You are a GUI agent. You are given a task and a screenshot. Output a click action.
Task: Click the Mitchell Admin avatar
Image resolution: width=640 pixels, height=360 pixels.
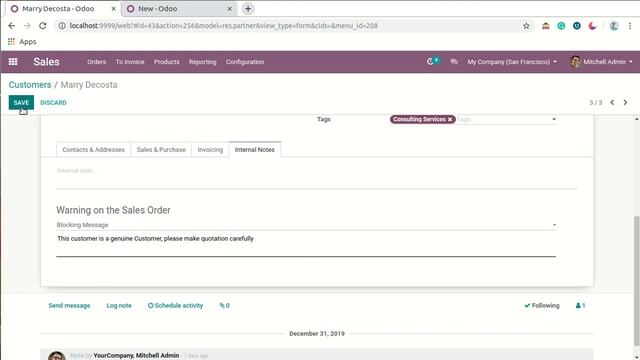(x=576, y=62)
